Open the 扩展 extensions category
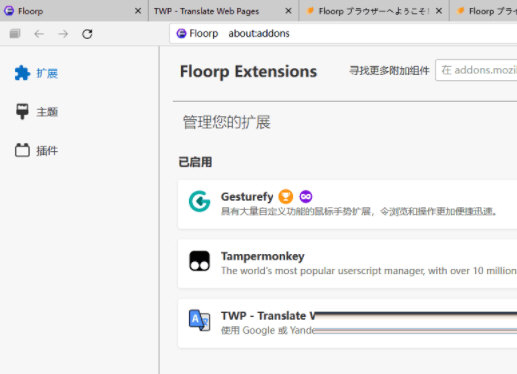 [37, 73]
